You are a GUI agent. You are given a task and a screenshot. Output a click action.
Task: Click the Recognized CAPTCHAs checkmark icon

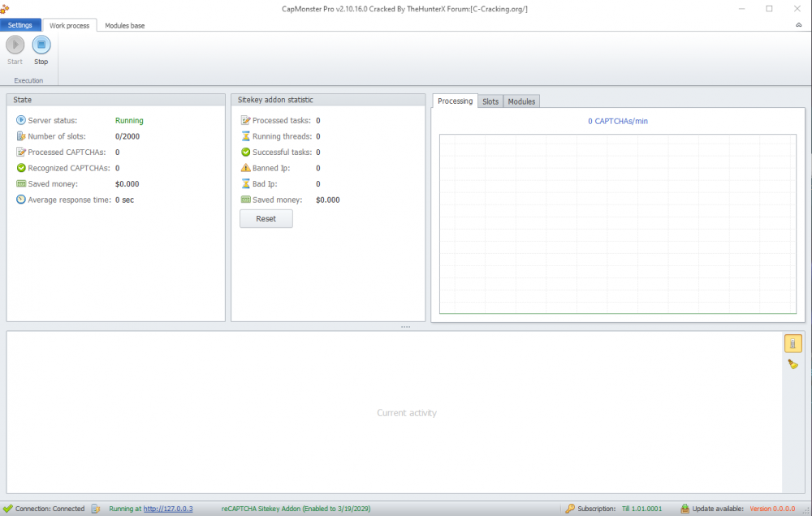21,168
